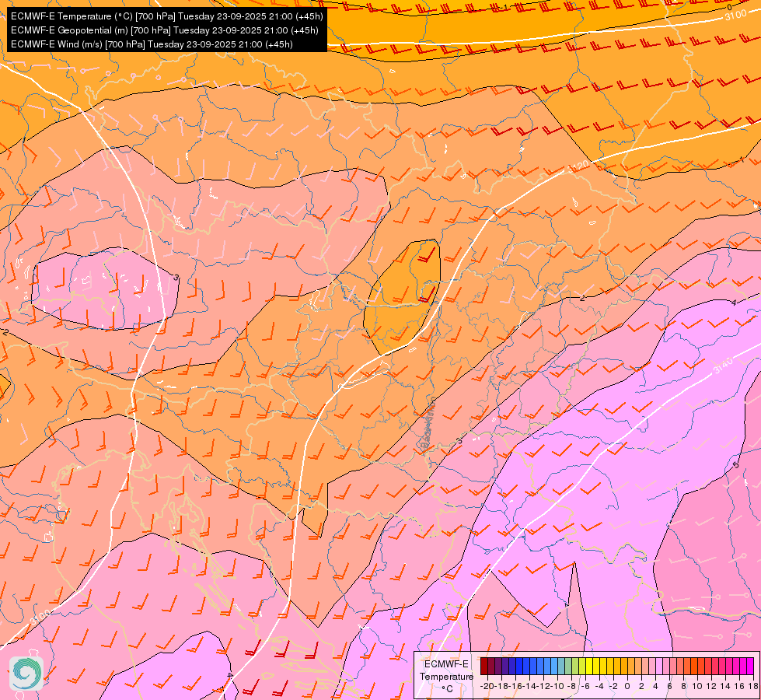The image size is (761, 700).
Task: Select the bright yellow legend swatch
Action: click(x=589, y=666)
